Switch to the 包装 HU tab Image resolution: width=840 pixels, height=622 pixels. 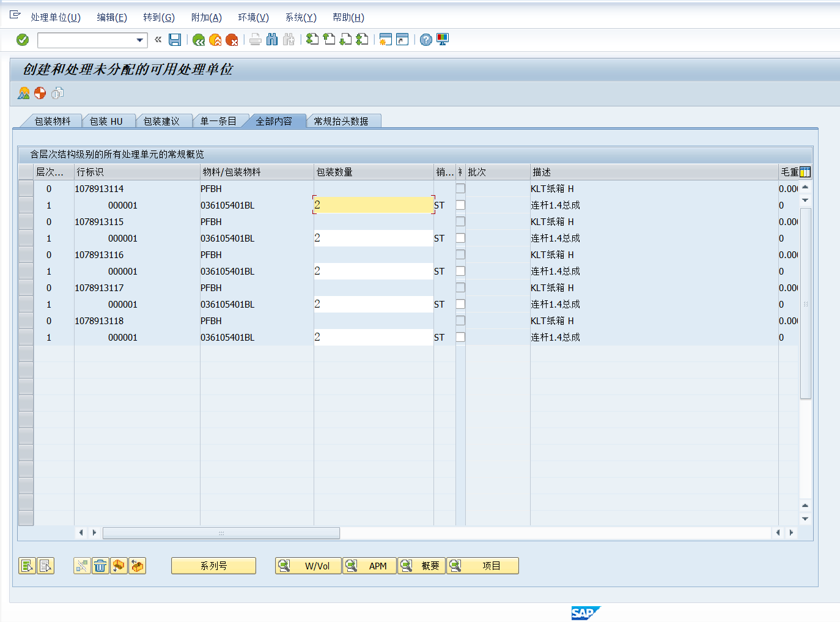click(106, 121)
